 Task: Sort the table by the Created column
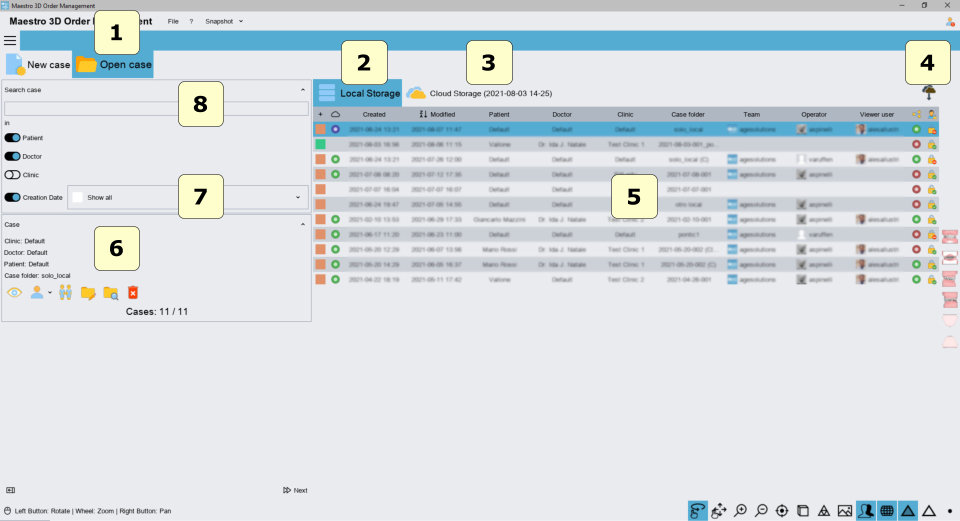[x=374, y=114]
